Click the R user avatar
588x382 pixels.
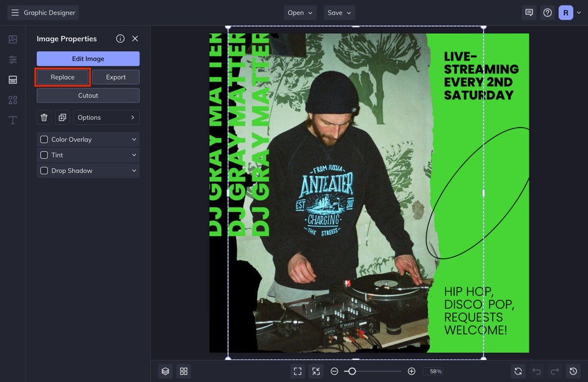(566, 12)
